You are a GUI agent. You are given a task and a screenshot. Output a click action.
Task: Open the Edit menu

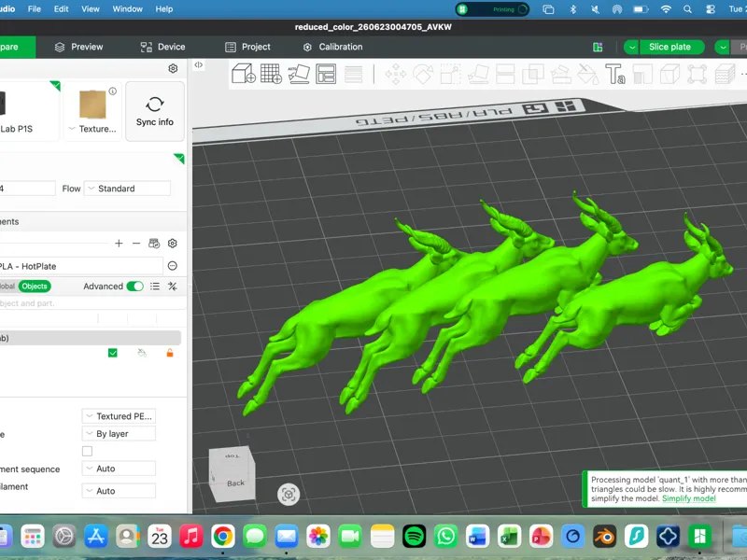click(x=61, y=9)
